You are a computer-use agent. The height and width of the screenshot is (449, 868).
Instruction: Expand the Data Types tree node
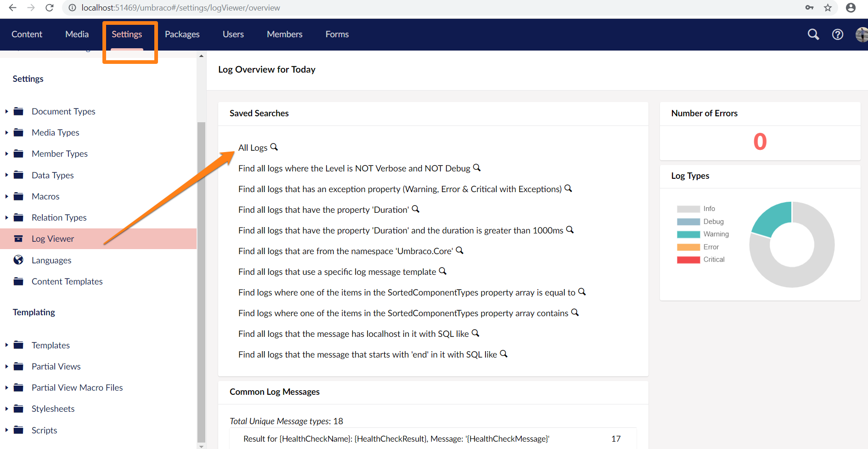6,175
